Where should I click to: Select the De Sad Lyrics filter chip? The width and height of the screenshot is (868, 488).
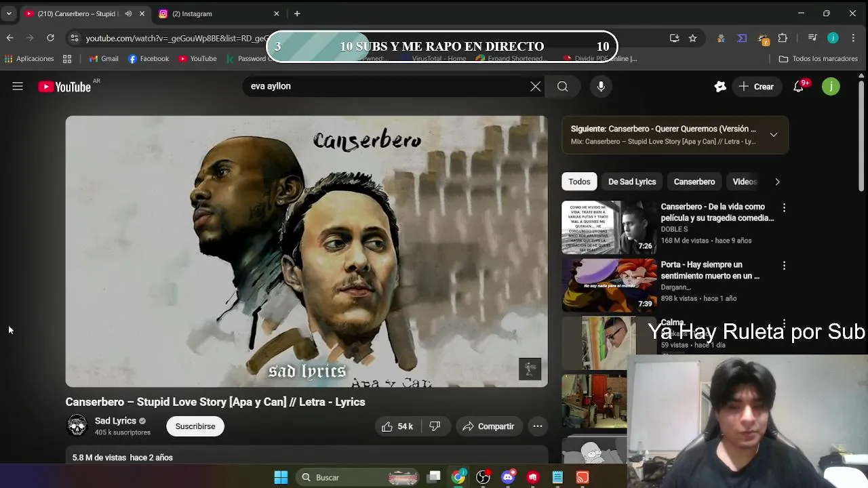pyautogui.click(x=632, y=182)
